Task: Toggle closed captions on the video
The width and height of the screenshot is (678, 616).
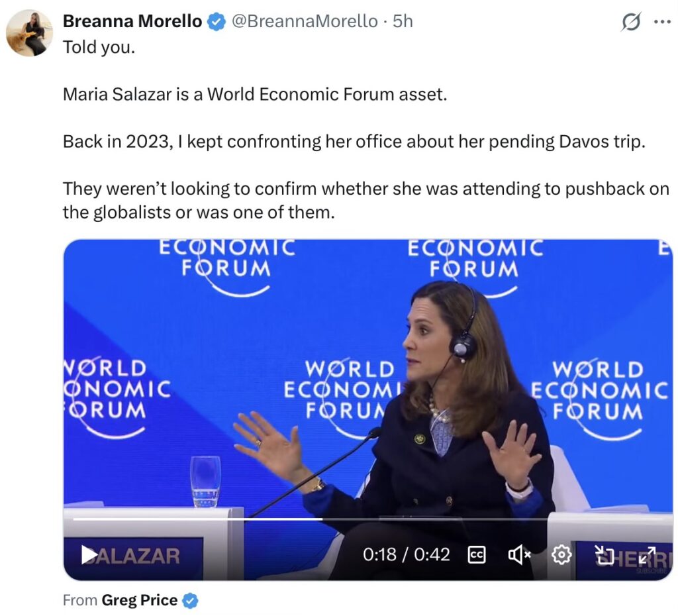Action: point(476,555)
